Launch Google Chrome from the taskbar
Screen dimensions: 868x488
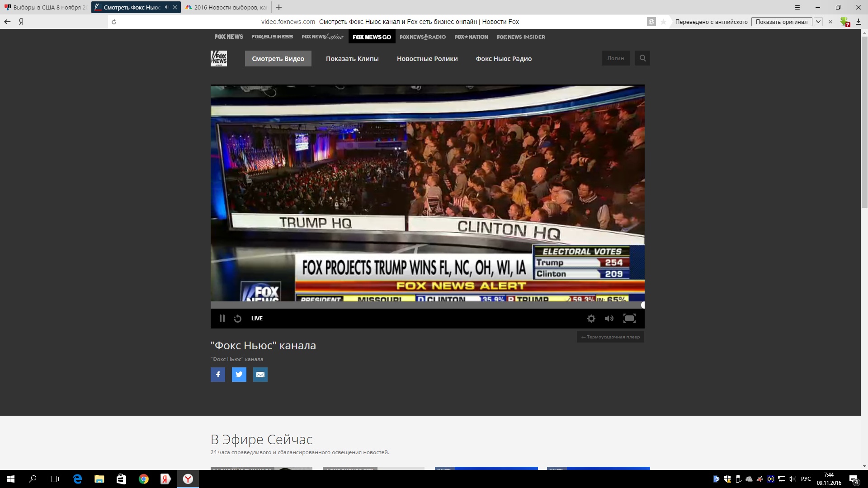143,479
